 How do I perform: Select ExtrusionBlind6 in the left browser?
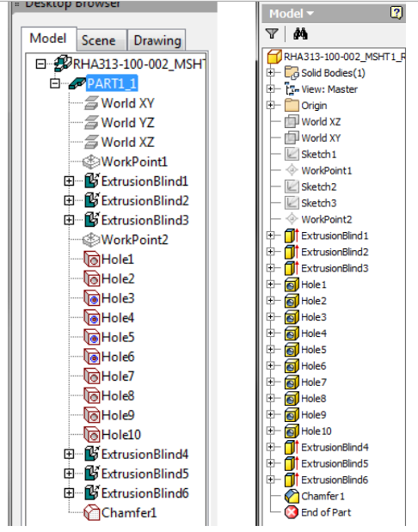145,493
